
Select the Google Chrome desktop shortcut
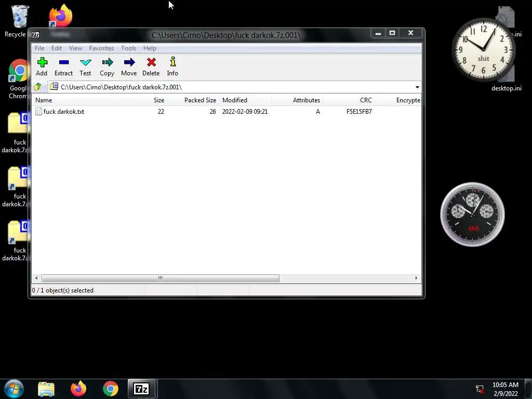point(18,79)
